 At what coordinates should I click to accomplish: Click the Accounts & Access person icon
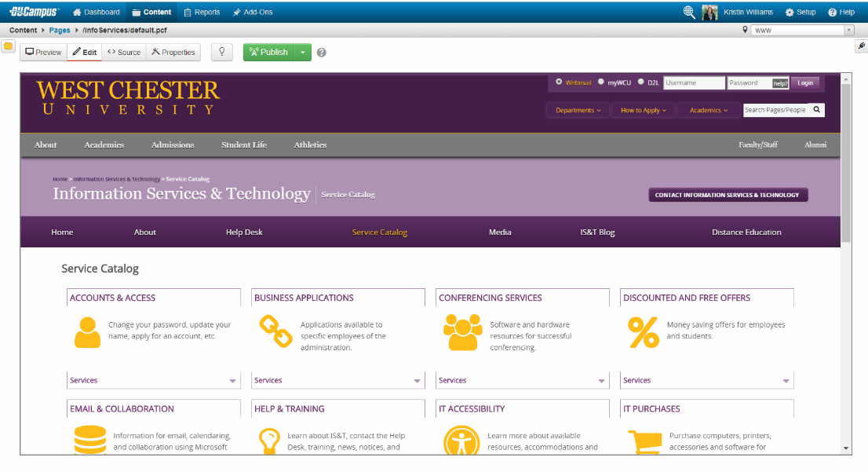pyautogui.click(x=87, y=333)
